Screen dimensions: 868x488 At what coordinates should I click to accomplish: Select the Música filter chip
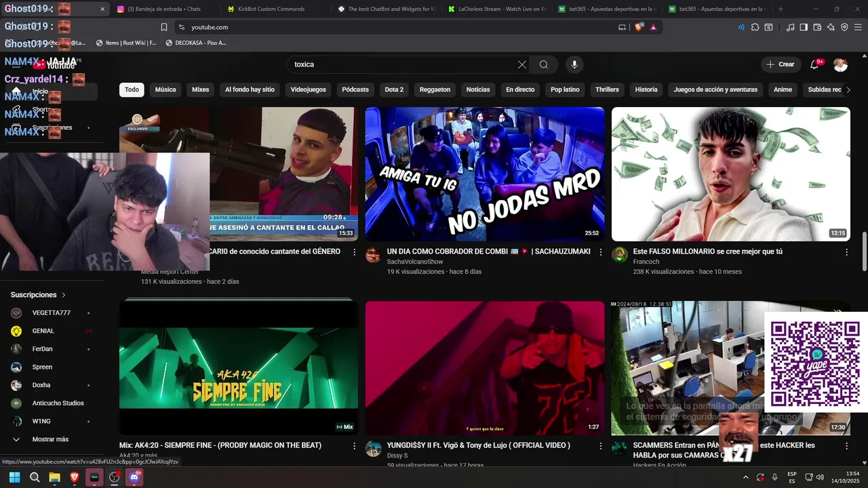pos(165,89)
